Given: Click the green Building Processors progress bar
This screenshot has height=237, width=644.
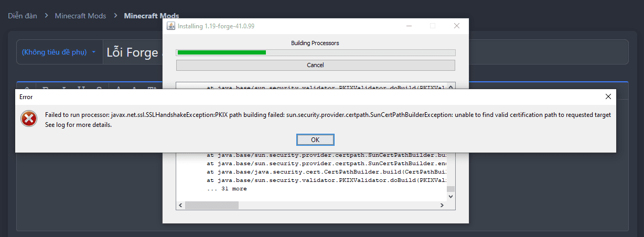Looking at the screenshot, I should (x=222, y=52).
